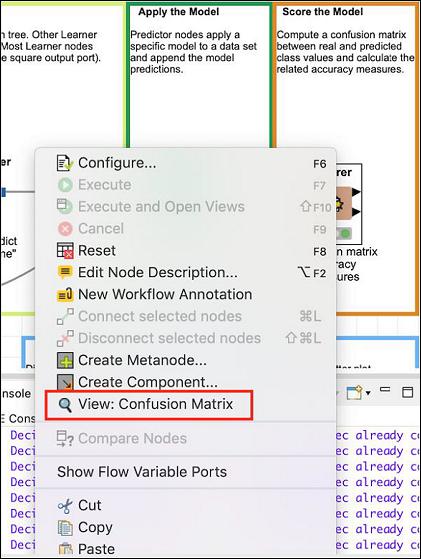
Task: Click the Copy documents icon
Action: [65, 528]
